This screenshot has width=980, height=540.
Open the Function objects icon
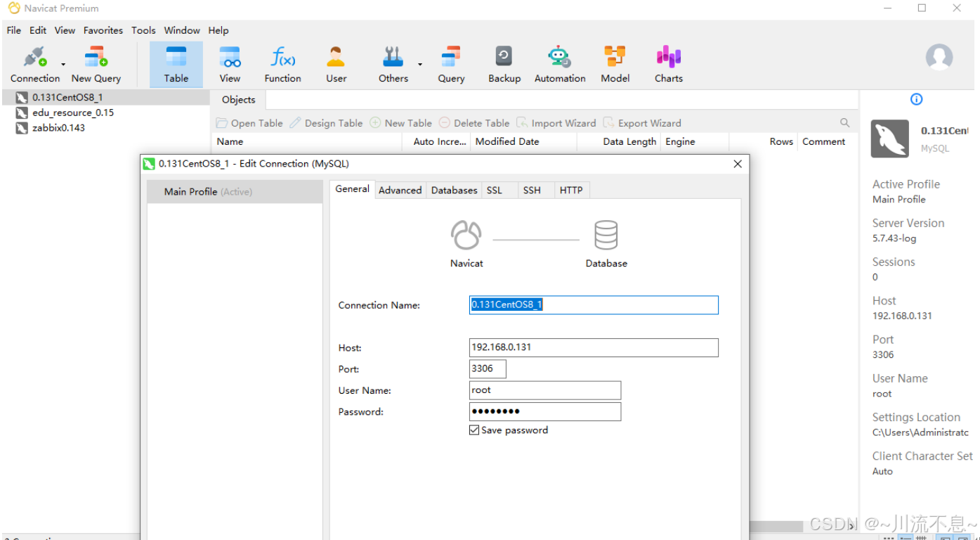[x=282, y=57]
